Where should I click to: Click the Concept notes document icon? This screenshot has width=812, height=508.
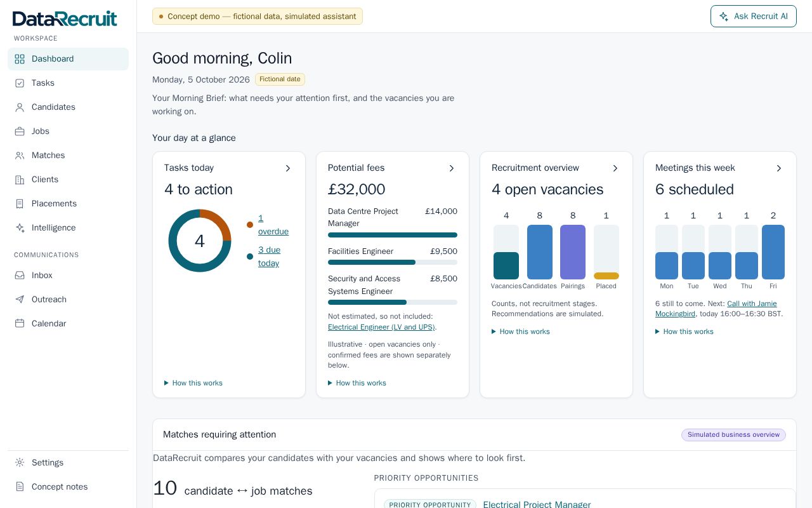[x=20, y=487]
